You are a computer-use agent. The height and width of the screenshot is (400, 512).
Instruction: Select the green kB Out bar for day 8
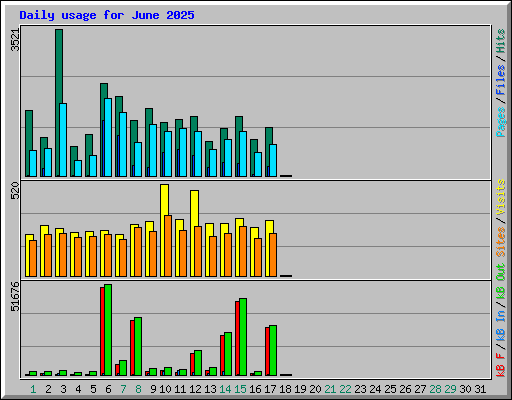click(138, 346)
